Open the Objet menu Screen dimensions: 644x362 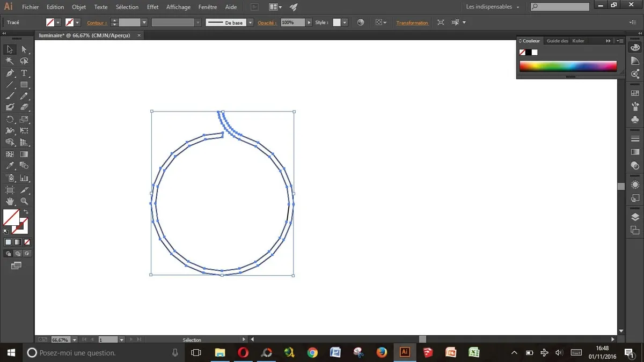pos(79,7)
